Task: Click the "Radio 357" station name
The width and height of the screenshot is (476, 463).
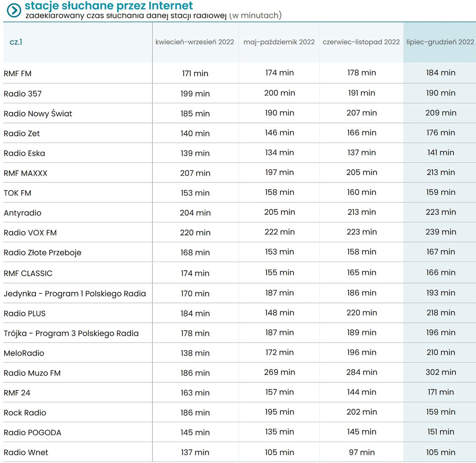Action: (x=23, y=94)
